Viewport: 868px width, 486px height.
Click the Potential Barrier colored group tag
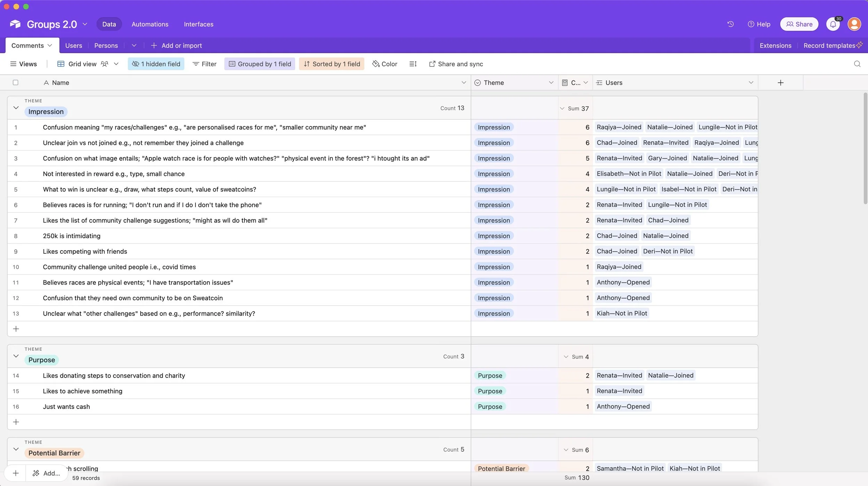pos(54,453)
